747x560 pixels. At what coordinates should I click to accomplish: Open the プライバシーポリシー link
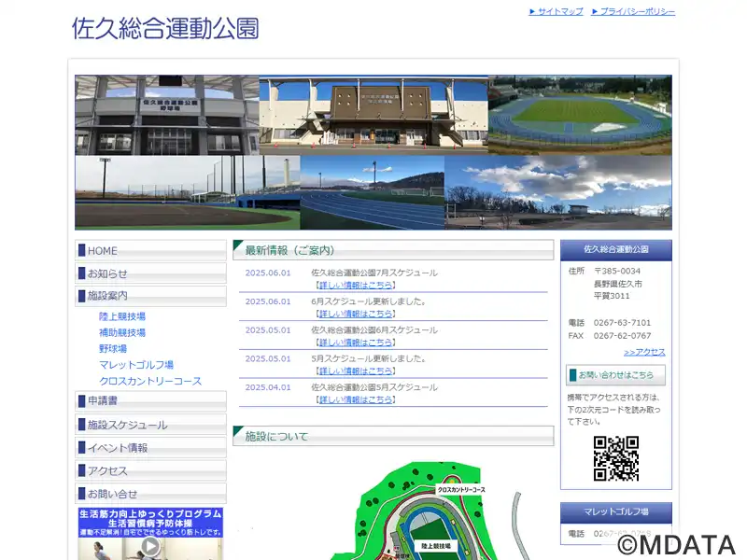click(633, 11)
